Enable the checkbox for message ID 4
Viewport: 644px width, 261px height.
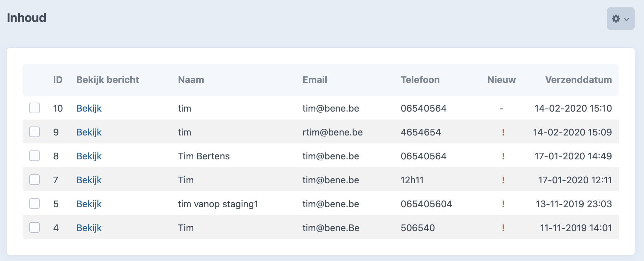34,227
